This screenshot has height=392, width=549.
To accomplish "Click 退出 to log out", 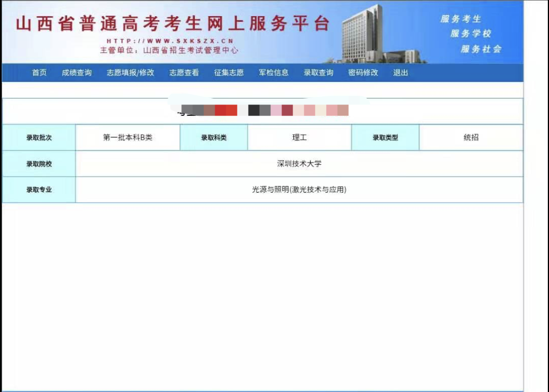I will point(400,72).
